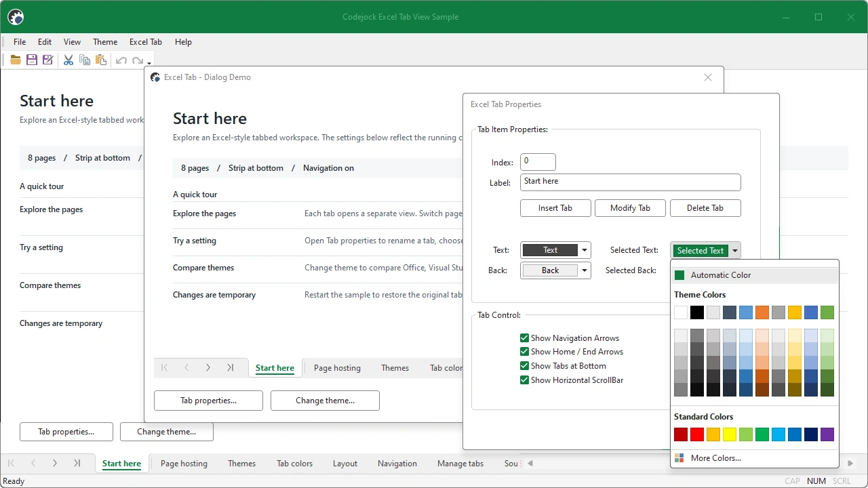Open the Edit menu
Image resolution: width=868 pixels, height=488 pixels.
[x=45, y=41]
